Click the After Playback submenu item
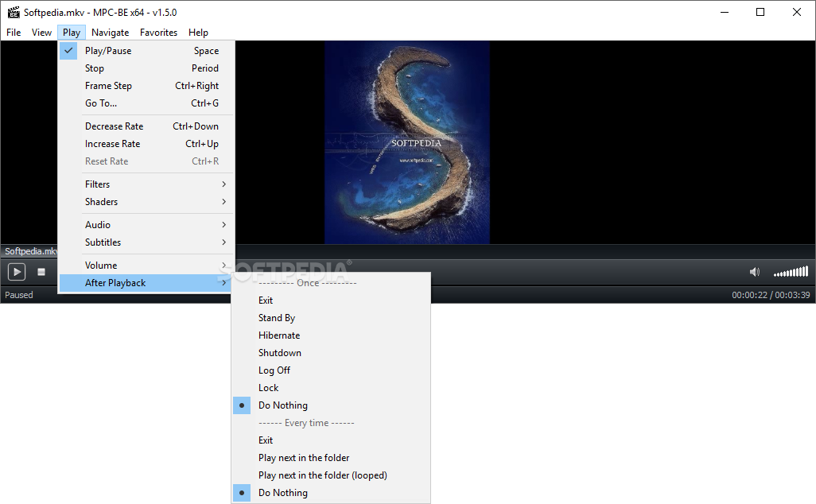The width and height of the screenshot is (816, 504). 147,283
